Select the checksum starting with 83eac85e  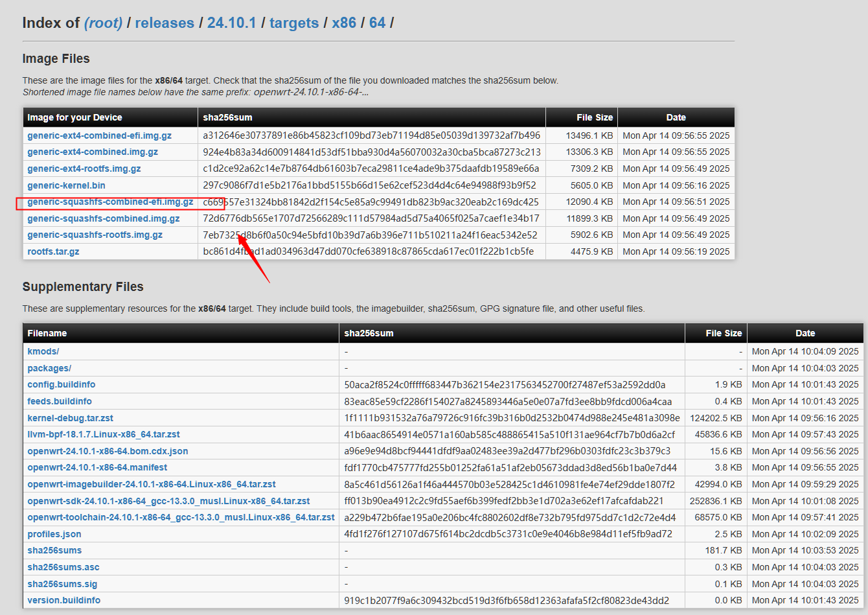508,401
